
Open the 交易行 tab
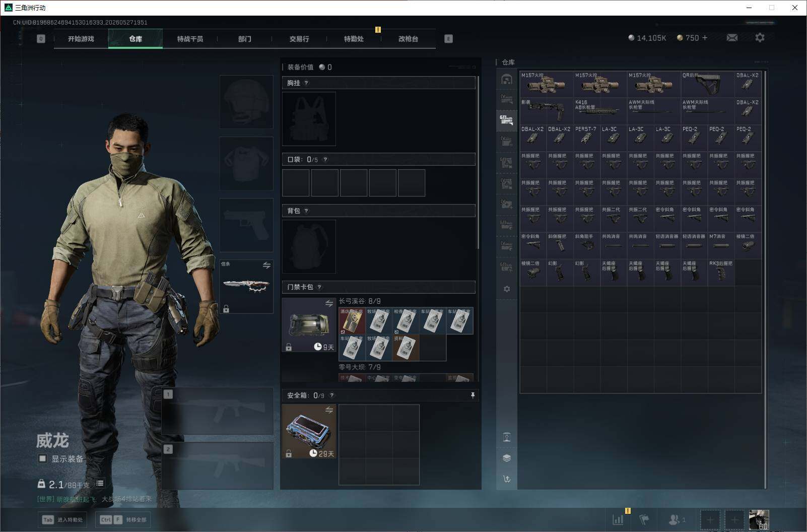click(x=299, y=39)
